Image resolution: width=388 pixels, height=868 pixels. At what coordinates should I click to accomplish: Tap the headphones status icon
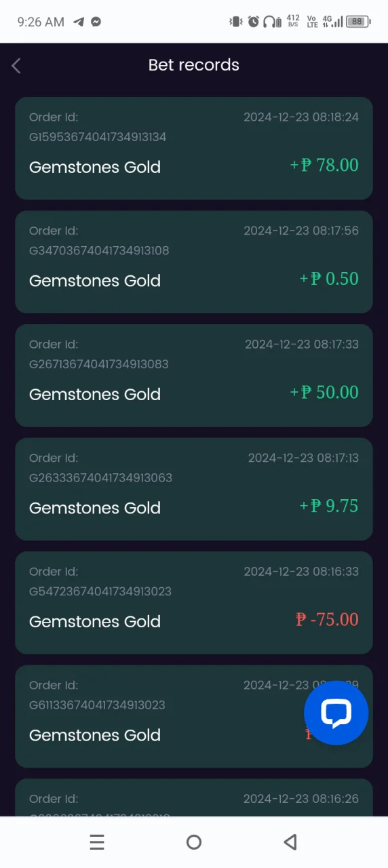pyautogui.click(x=271, y=22)
